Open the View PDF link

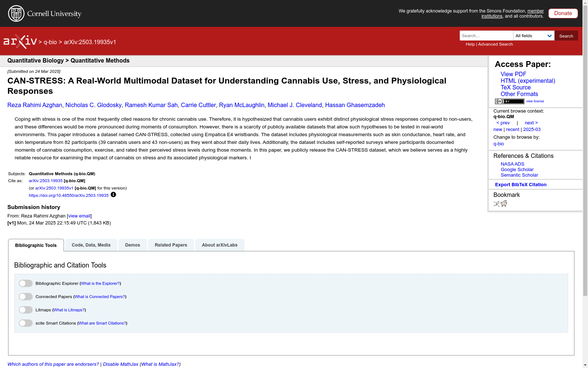513,74
